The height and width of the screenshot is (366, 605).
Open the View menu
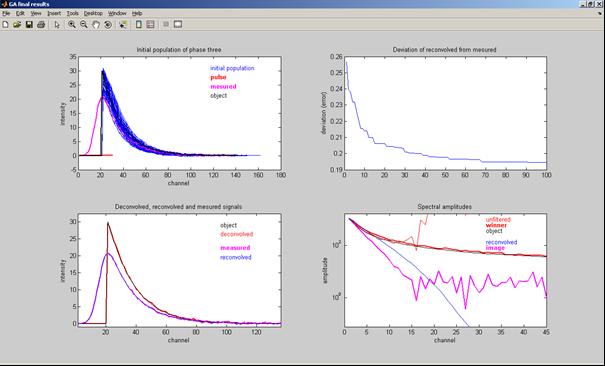tap(35, 13)
